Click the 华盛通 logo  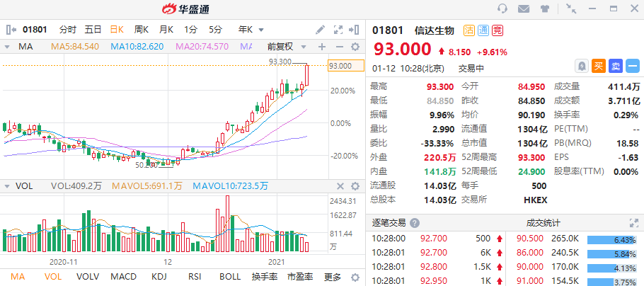185,8
